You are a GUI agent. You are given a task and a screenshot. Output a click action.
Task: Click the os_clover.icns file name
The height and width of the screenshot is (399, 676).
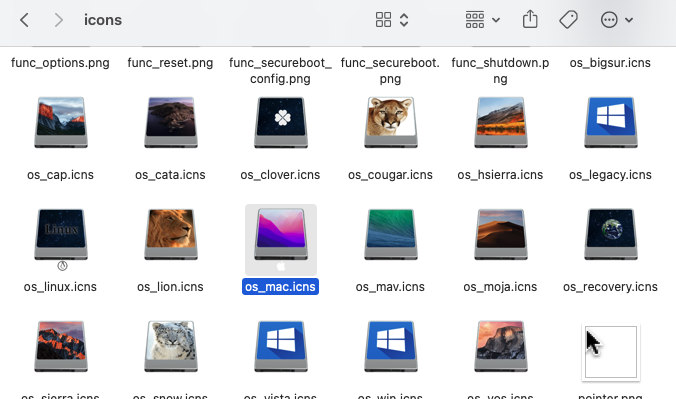pyautogui.click(x=280, y=175)
